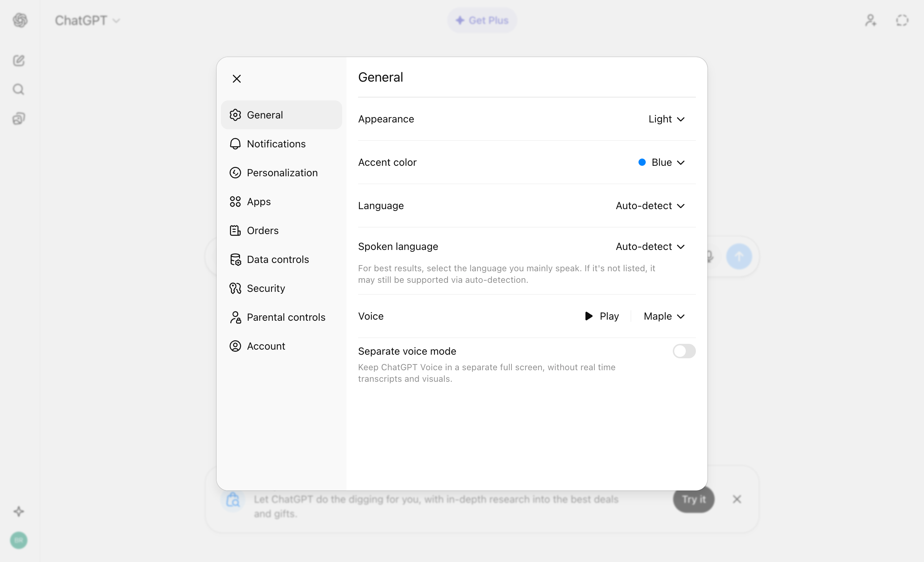Image resolution: width=924 pixels, height=562 pixels.
Task: Open the Orders tab
Action: 281,230
